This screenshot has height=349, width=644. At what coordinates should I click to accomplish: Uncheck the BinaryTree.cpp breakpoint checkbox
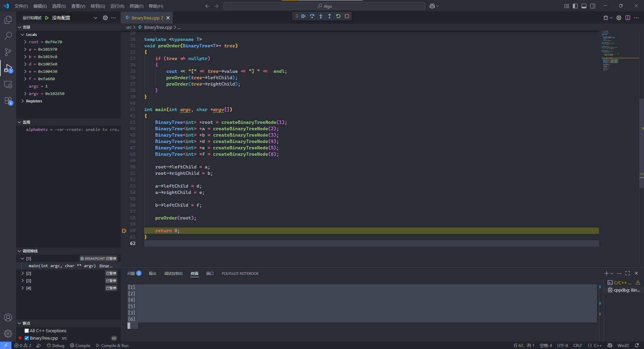(x=27, y=338)
